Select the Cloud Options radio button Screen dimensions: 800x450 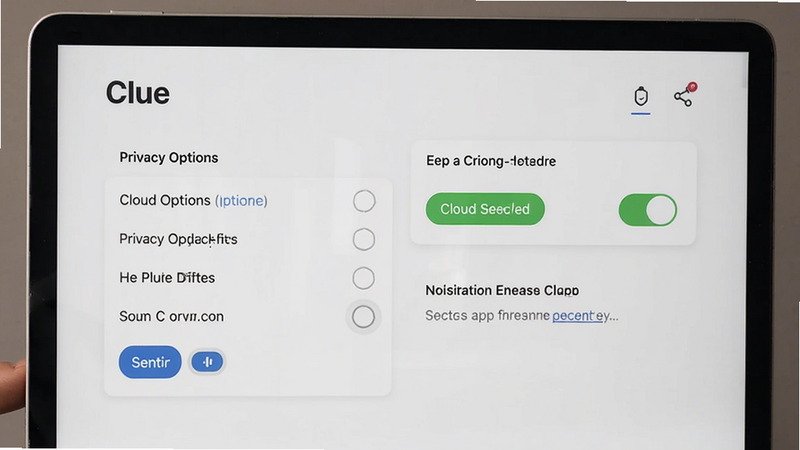364,201
